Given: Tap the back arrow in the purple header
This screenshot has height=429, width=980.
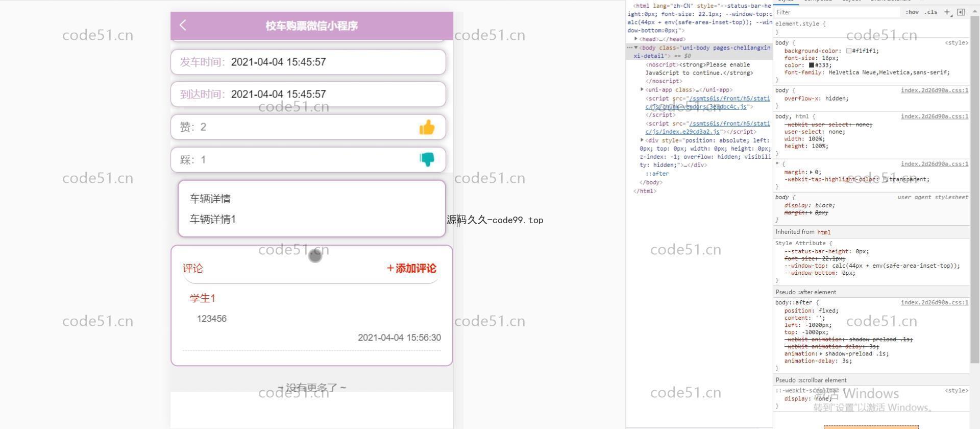Looking at the screenshot, I should [x=183, y=25].
